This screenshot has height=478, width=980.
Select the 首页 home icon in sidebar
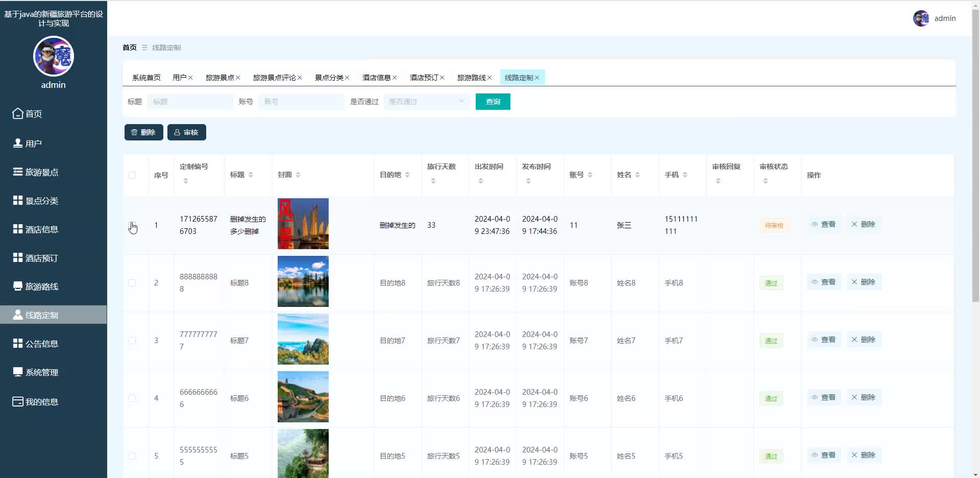pyautogui.click(x=17, y=113)
